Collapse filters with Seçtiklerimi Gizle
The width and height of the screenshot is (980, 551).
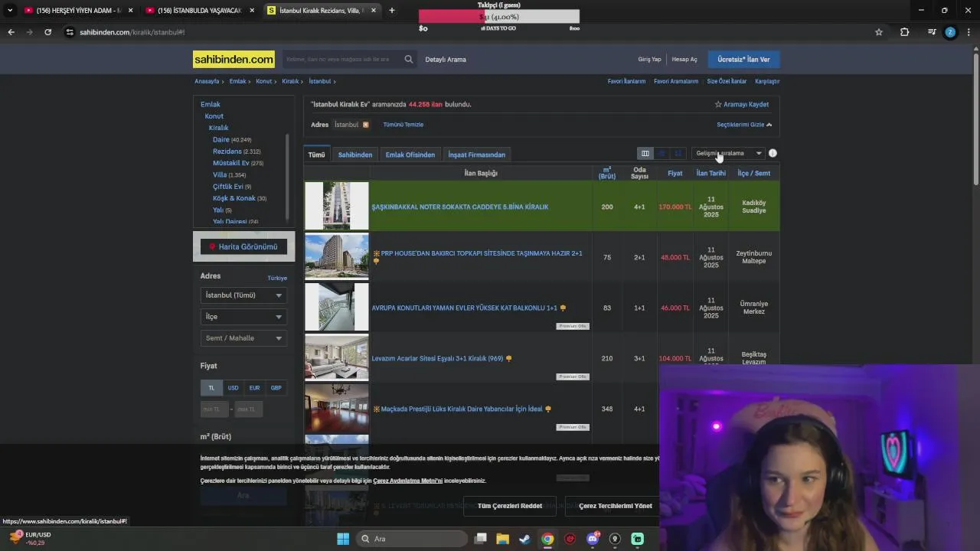click(744, 125)
